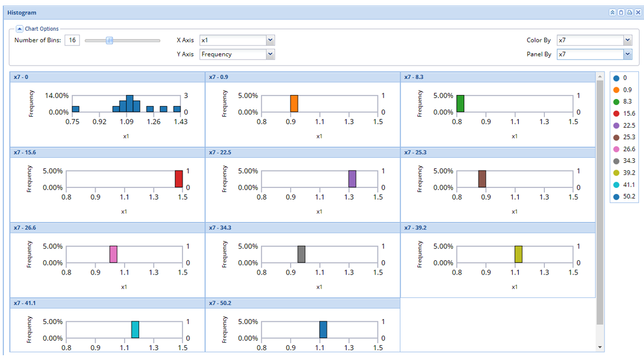Expand the Color By dropdown
The width and height of the screenshot is (644, 358).
tap(628, 40)
